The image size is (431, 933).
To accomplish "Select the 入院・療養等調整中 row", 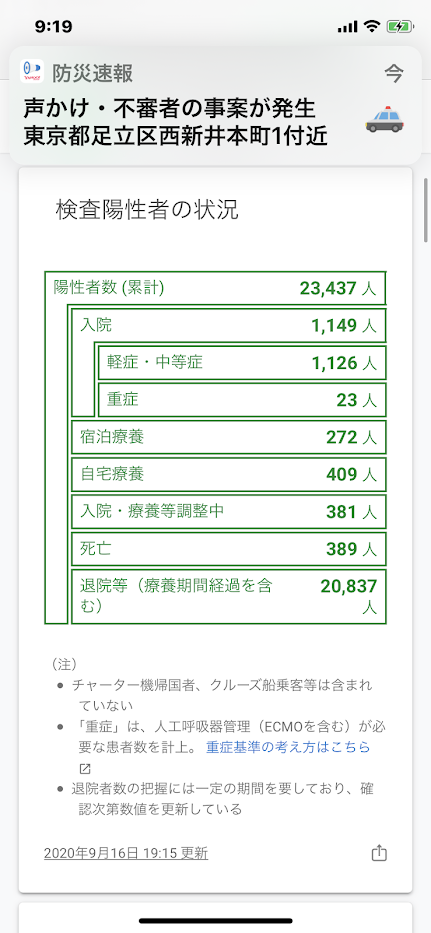I will pyautogui.click(x=229, y=511).
